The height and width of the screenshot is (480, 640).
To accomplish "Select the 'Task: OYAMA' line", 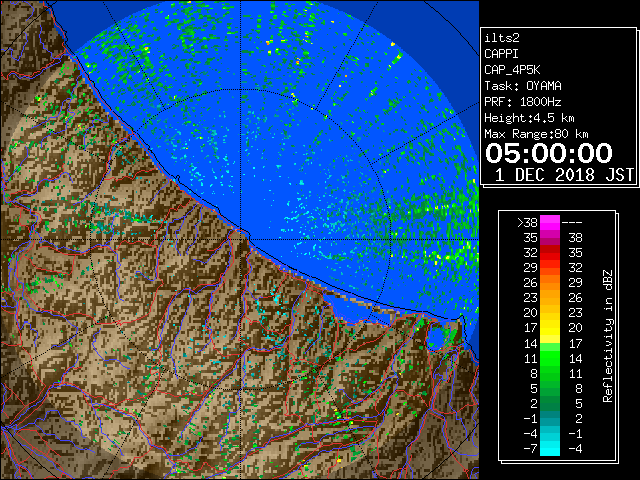I will [523, 86].
